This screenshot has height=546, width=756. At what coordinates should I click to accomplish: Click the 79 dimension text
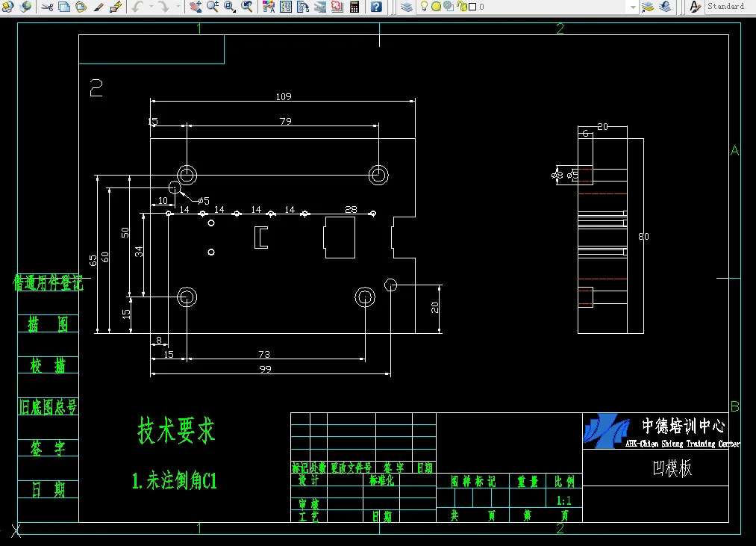pos(285,121)
